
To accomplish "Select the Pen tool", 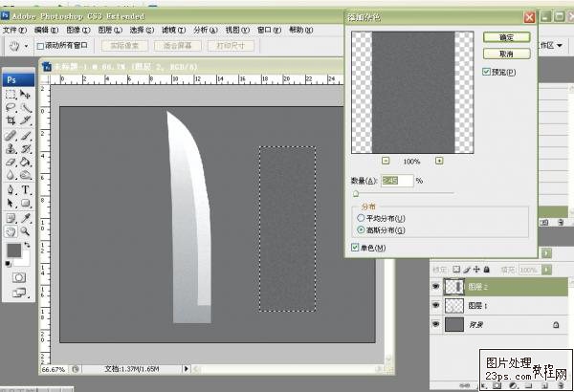I will pyautogui.click(x=11, y=189).
